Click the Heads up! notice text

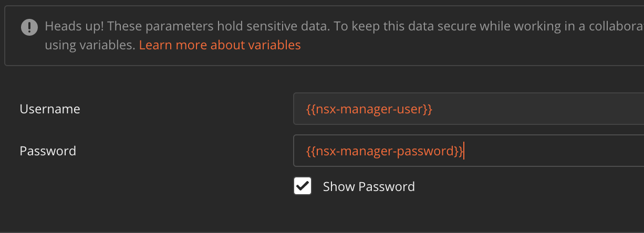click(x=74, y=26)
